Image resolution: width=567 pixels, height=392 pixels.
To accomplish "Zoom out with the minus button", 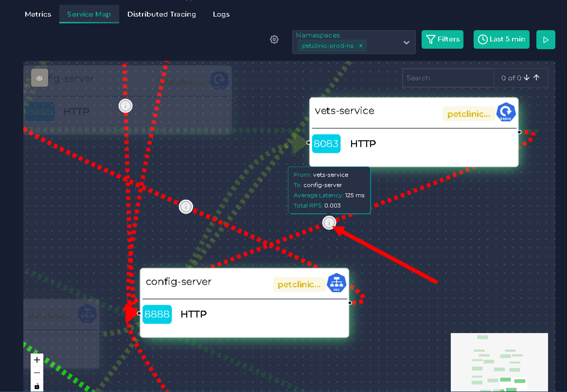I will pos(37,373).
